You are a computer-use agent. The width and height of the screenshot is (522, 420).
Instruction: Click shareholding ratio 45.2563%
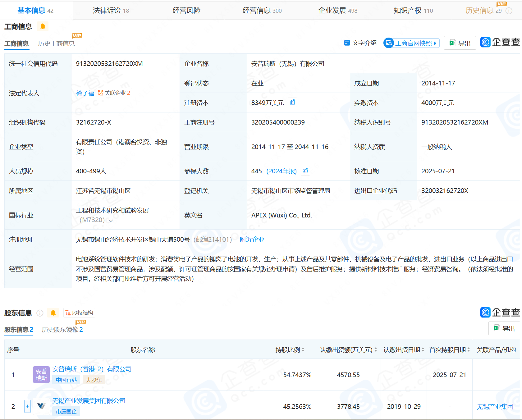[x=297, y=407]
